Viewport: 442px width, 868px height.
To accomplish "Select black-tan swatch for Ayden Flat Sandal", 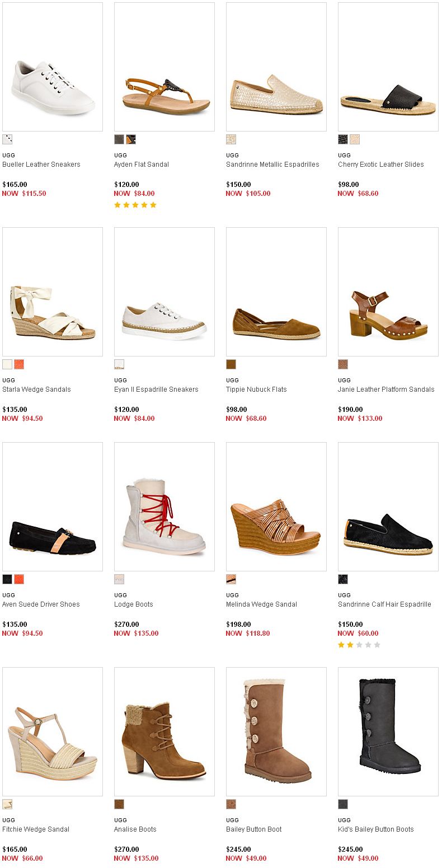I will point(131,139).
